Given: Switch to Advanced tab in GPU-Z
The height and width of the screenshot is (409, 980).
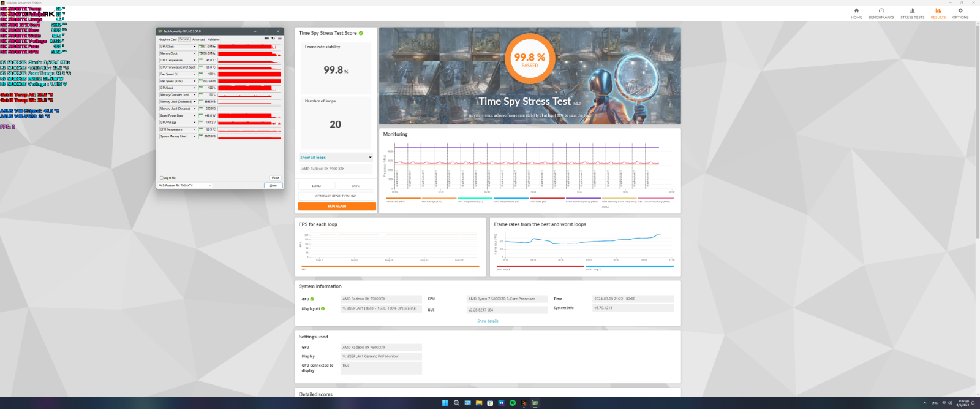Looking at the screenshot, I should point(198,39).
